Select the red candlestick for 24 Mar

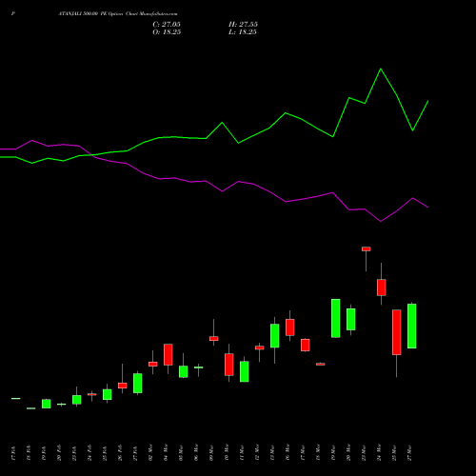(382, 288)
